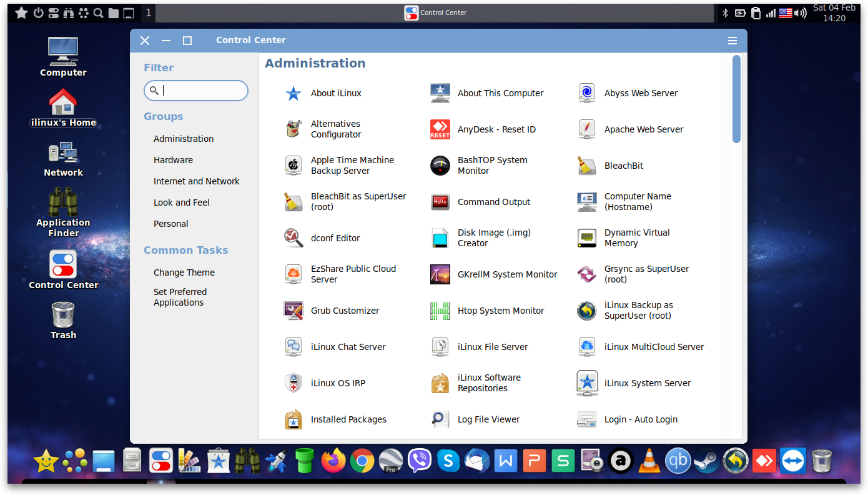Image resolution: width=868 pixels, height=495 pixels.
Task: Open EzShare Public Cloud Server
Action: click(340, 274)
